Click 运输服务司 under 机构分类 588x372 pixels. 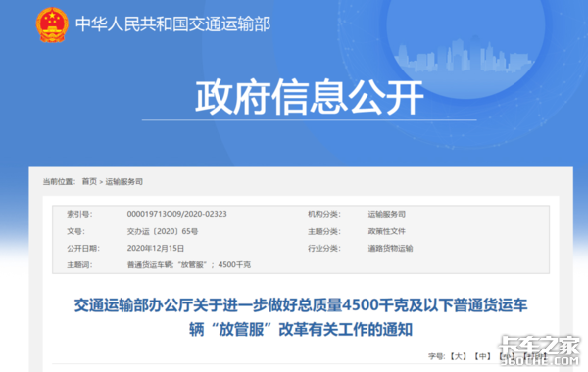click(x=387, y=214)
